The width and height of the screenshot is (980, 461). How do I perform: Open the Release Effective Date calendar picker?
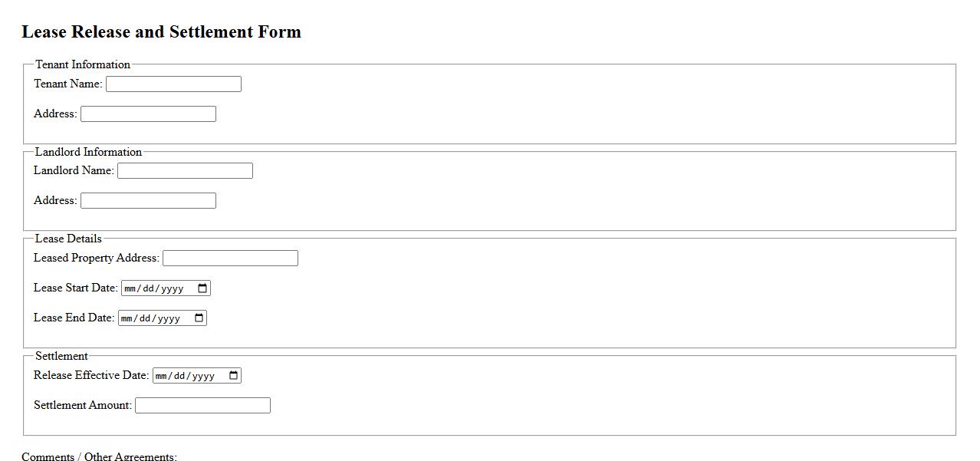(233, 376)
